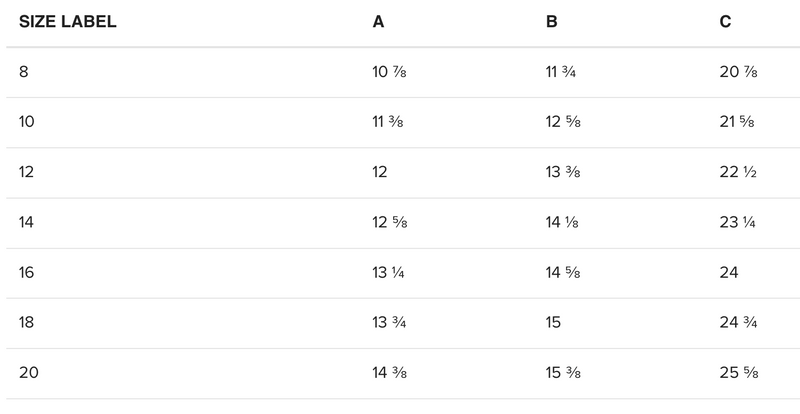Select the size 8 row label

point(25,72)
